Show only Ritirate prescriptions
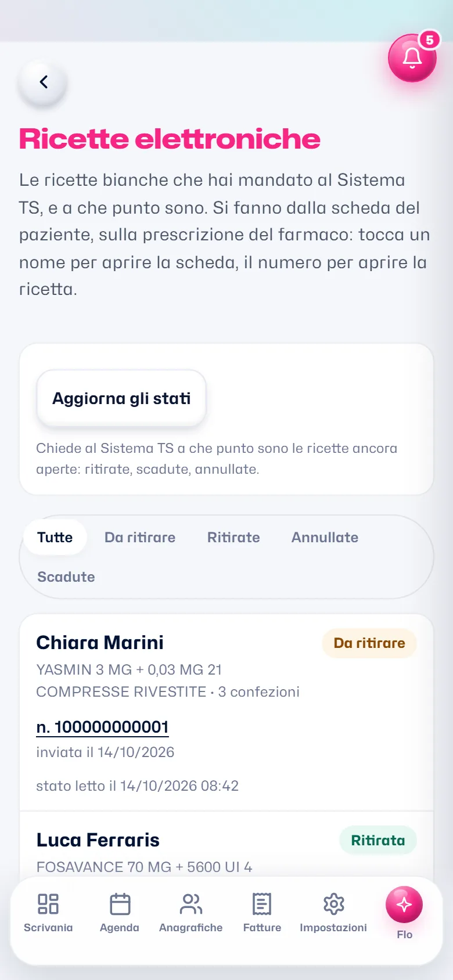Viewport: 453px width, 980px height. pyautogui.click(x=233, y=537)
